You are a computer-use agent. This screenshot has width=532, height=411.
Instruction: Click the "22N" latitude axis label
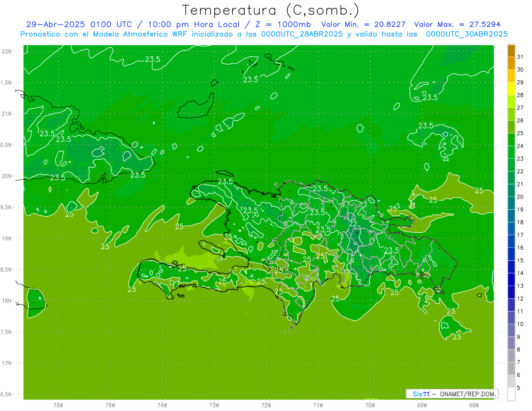(7, 51)
